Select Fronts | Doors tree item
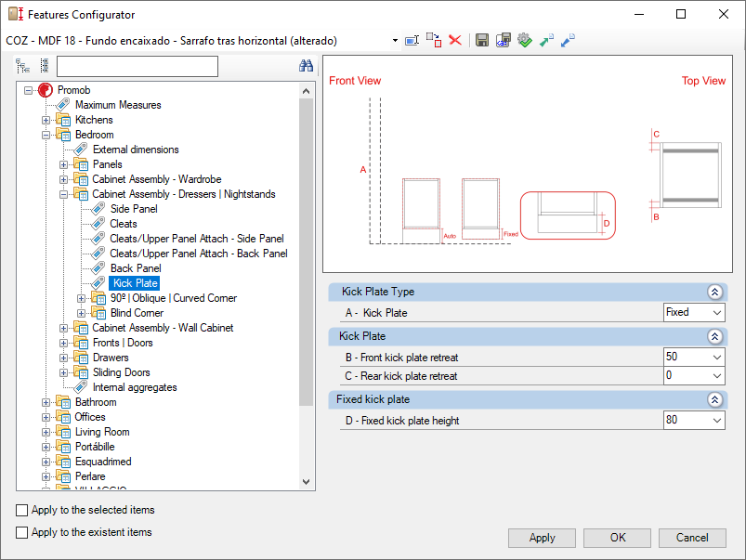Viewport: 746px width, 560px height. pyautogui.click(x=123, y=343)
